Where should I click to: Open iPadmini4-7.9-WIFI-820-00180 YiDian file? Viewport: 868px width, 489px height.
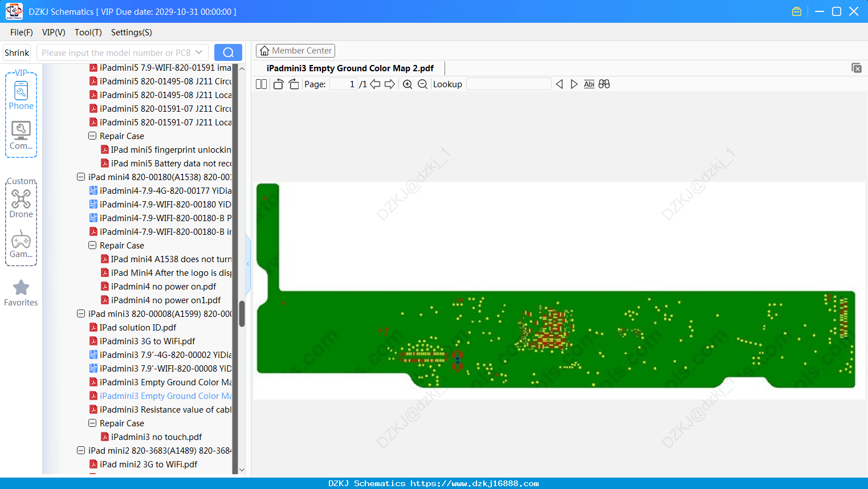[160, 205]
